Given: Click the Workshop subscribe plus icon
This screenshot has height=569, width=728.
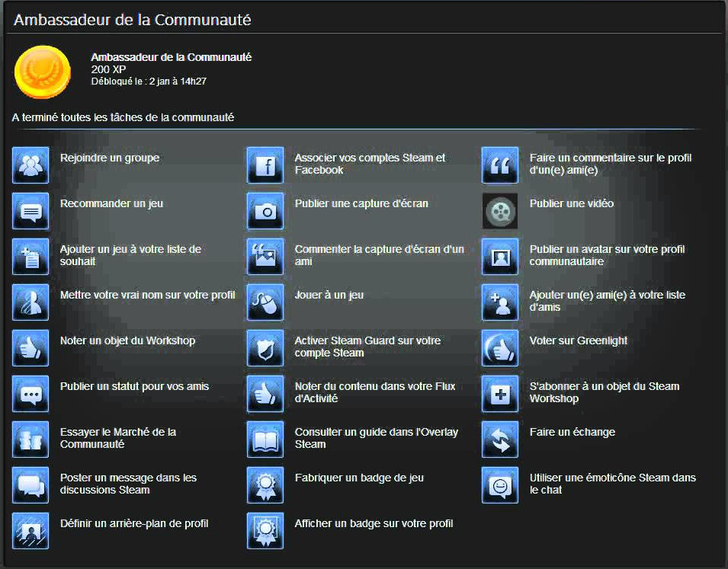Looking at the screenshot, I should point(500,394).
